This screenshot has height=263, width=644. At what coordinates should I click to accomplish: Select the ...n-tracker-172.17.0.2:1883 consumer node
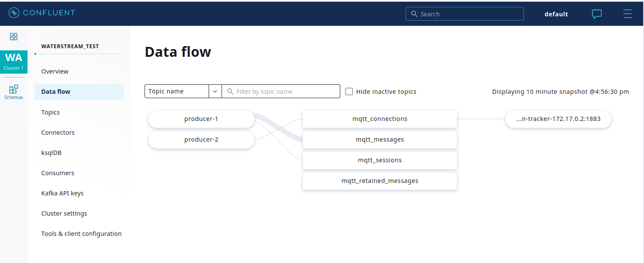tap(558, 119)
